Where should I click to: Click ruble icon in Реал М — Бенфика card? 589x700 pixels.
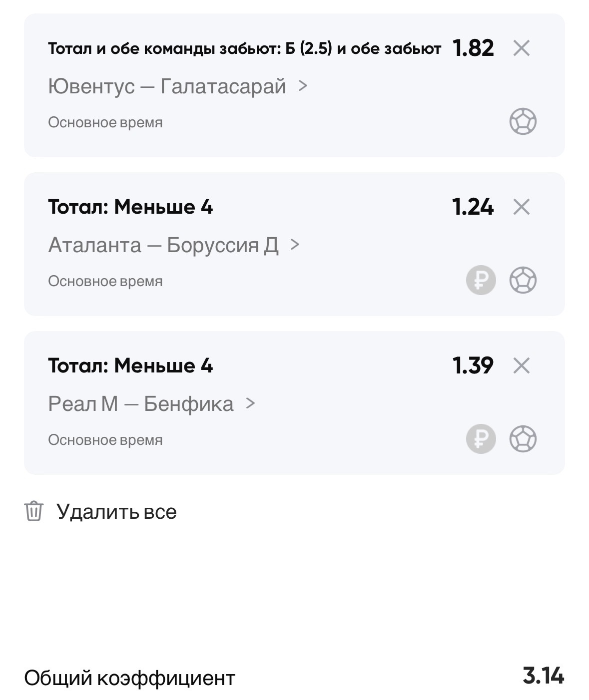481,439
